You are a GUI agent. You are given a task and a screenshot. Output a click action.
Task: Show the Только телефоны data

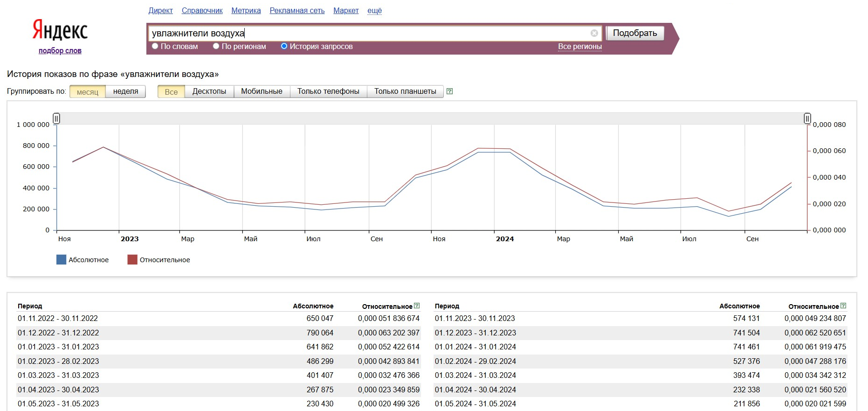(x=328, y=91)
